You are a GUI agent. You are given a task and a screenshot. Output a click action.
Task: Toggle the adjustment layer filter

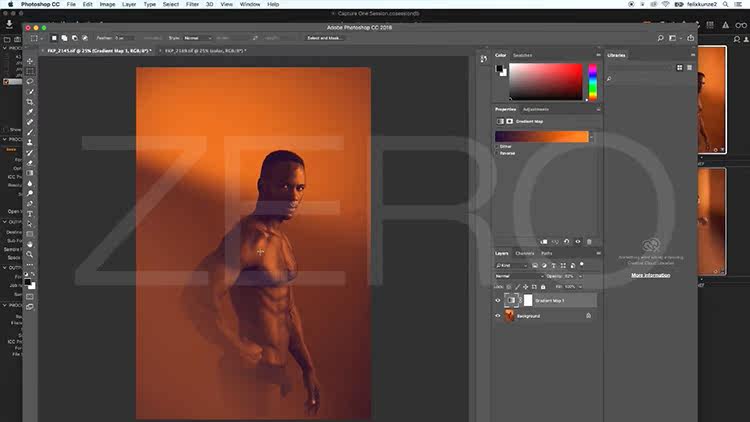pyautogui.click(x=544, y=265)
